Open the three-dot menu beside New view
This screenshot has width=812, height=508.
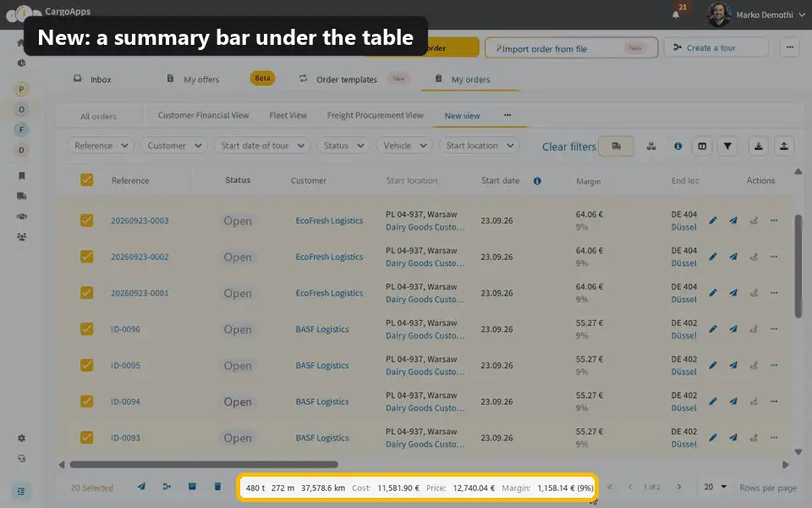[507, 115]
